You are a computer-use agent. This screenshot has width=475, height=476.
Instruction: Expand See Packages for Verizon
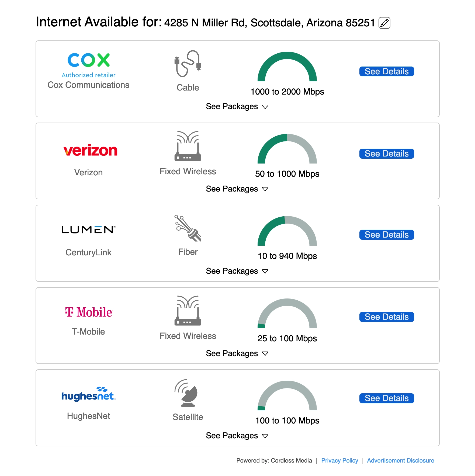[237, 189]
